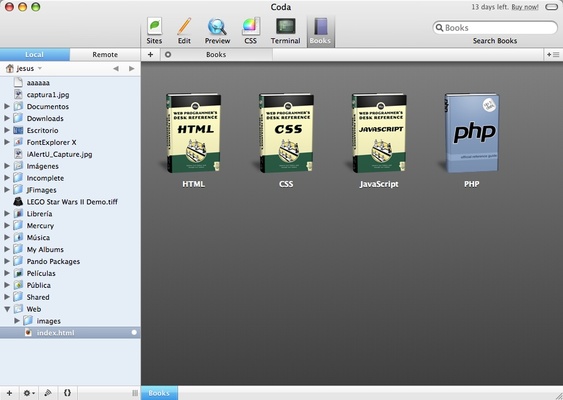The height and width of the screenshot is (400, 563).
Task: Select the Mercury folder name
Action: tap(40, 225)
